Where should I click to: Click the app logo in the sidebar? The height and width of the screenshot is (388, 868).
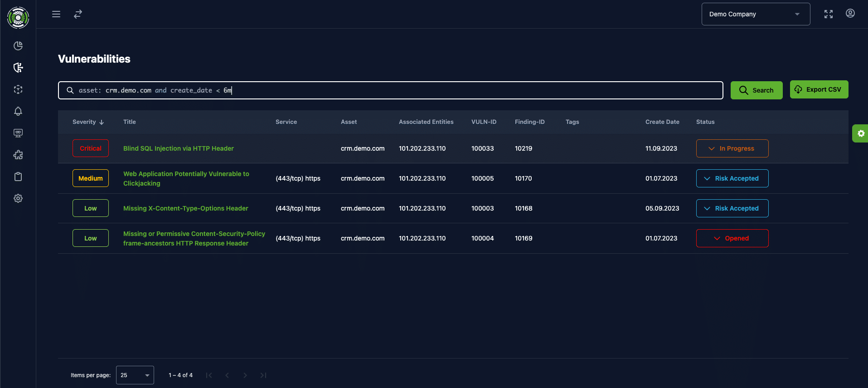tap(18, 18)
